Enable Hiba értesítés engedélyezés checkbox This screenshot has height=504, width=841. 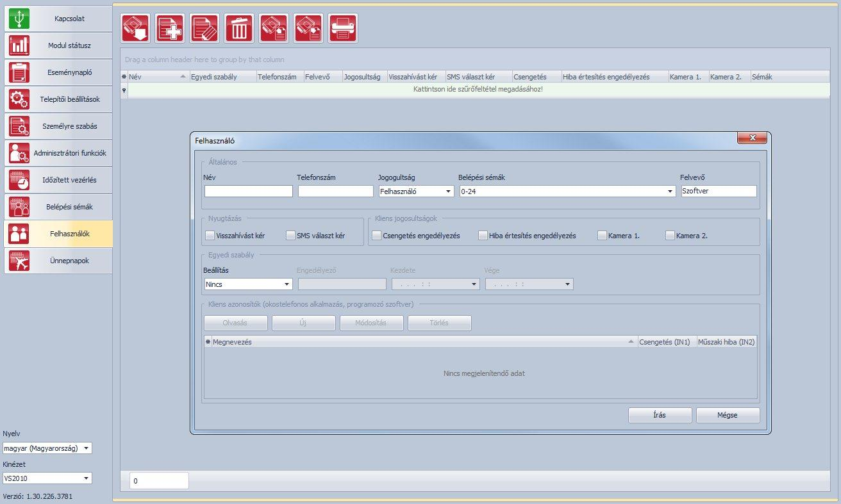[483, 236]
